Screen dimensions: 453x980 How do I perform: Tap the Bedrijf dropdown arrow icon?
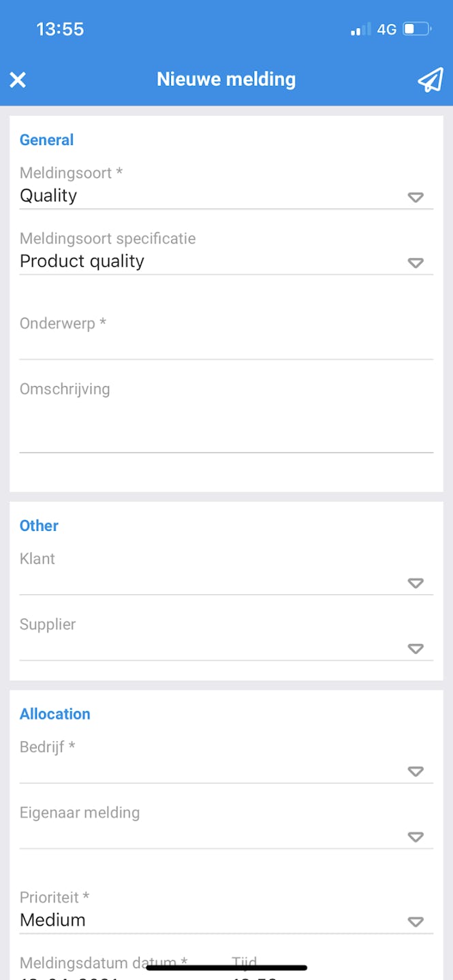pyautogui.click(x=416, y=771)
